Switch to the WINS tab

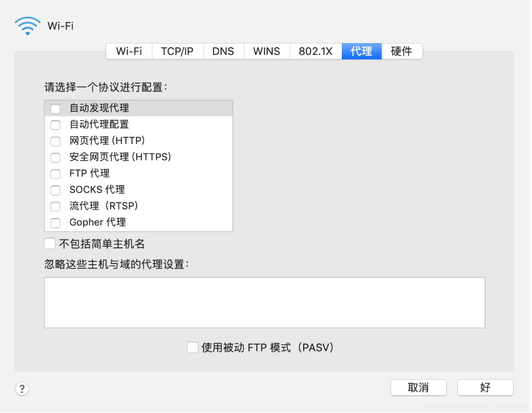click(x=267, y=51)
